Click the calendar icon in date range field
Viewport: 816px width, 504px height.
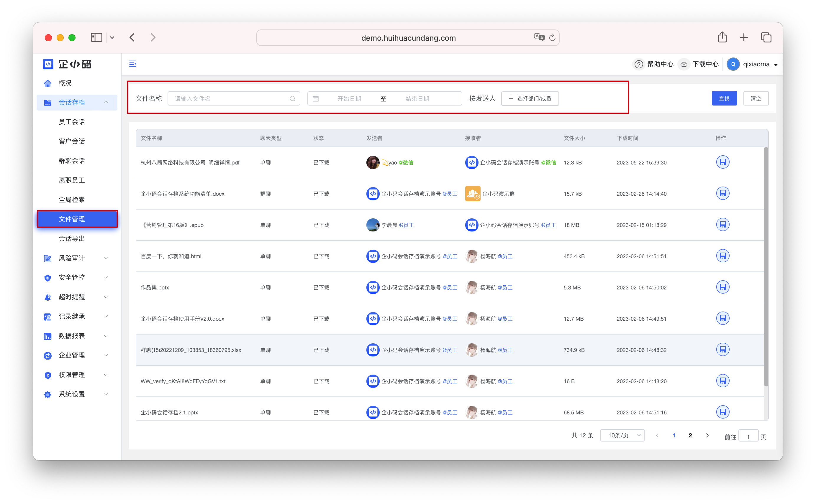tap(316, 99)
